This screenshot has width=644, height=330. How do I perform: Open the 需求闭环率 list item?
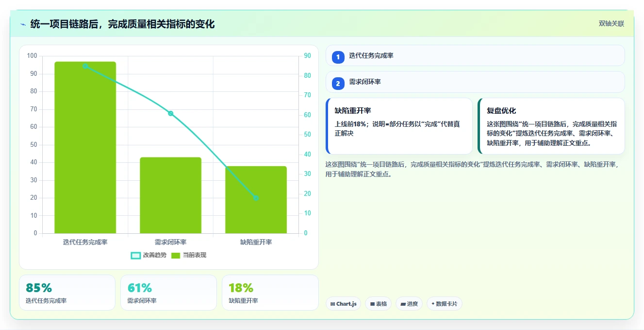475,82
